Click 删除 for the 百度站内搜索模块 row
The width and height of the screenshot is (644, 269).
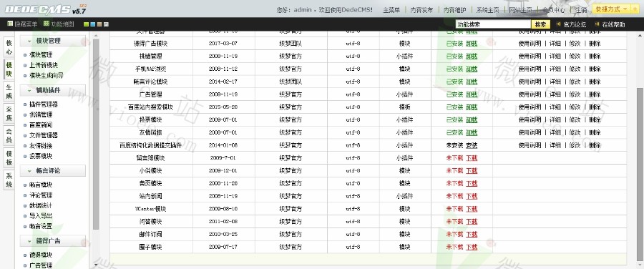point(595,107)
